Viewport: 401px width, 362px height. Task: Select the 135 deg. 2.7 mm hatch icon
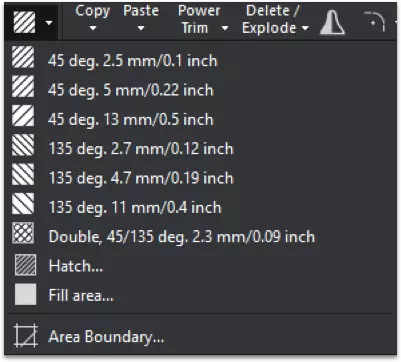click(23, 145)
